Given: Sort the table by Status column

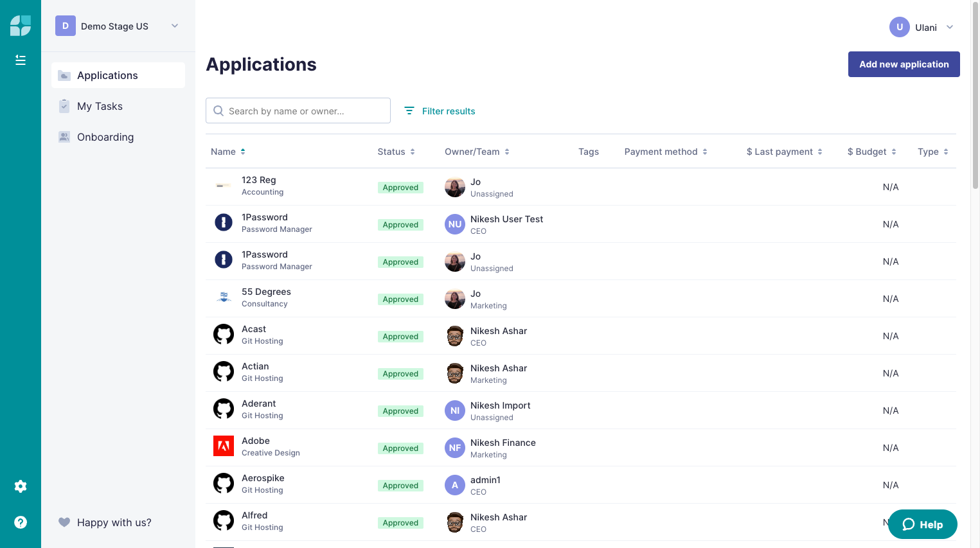Looking at the screenshot, I should coord(396,152).
